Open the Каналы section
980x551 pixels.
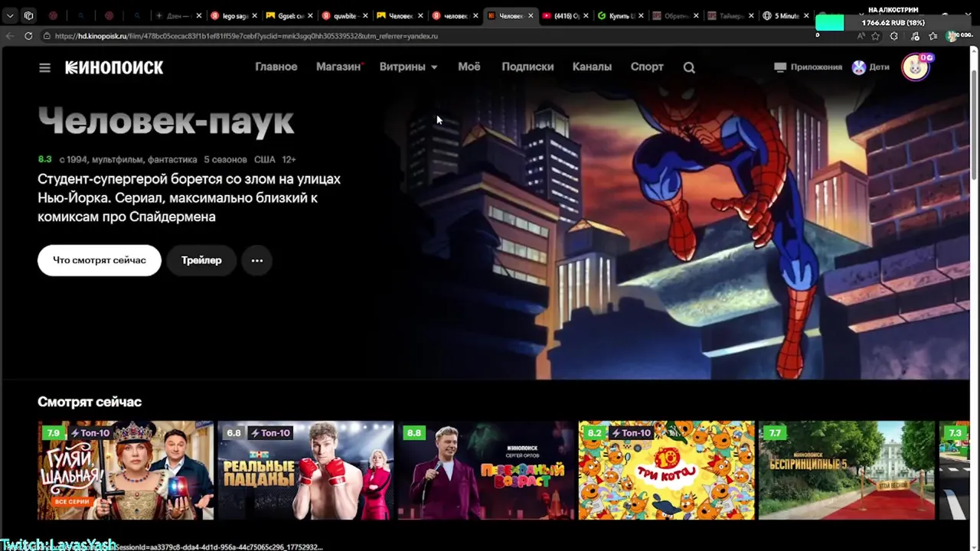pos(592,67)
